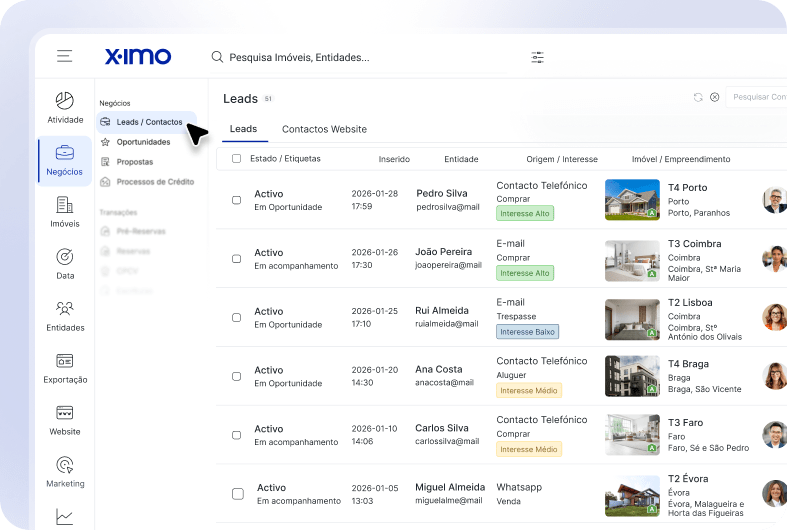
Task: Switch to the Leads tab
Action: click(243, 129)
